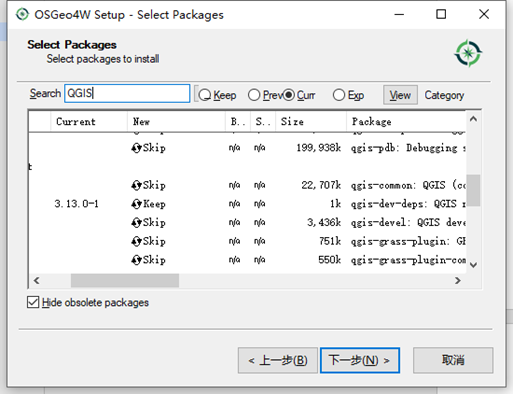Select the Curr radio button
This screenshot has width=513, height=394.
click(289, 95)
